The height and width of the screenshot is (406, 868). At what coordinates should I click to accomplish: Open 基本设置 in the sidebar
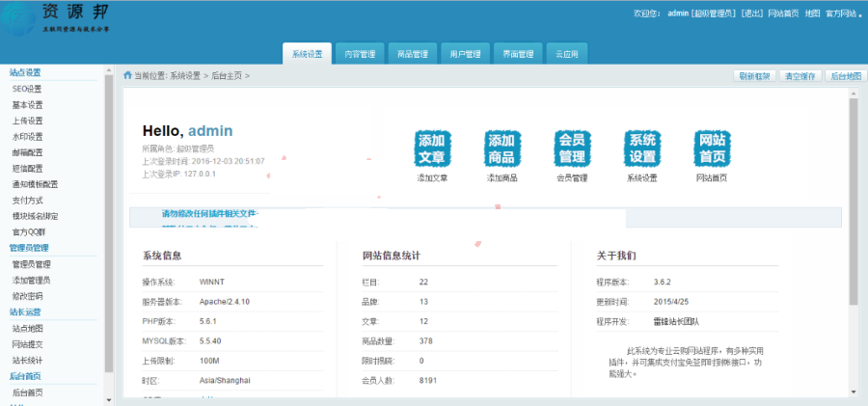click(x=27, y=105)
